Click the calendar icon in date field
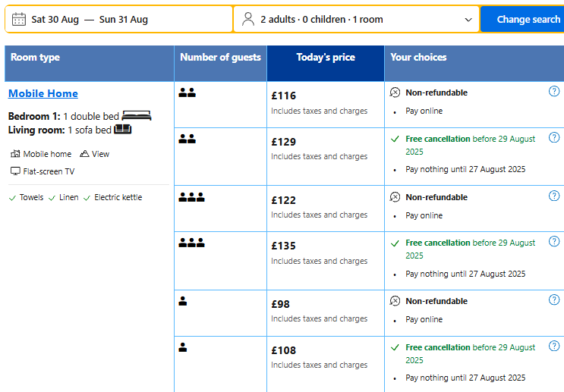The image size is (564, 392). click(19, 20)
